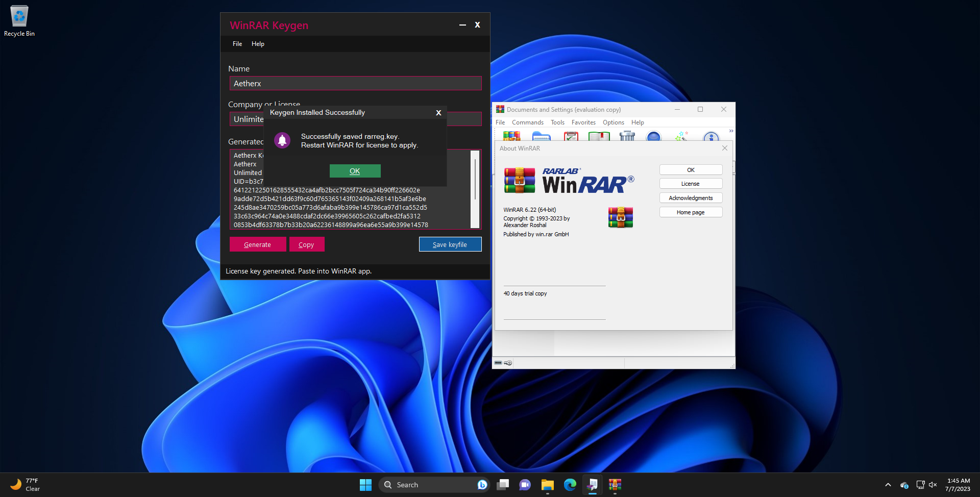Click the Save keyfile button
The image size is (980, 497).
click(450, 244)
